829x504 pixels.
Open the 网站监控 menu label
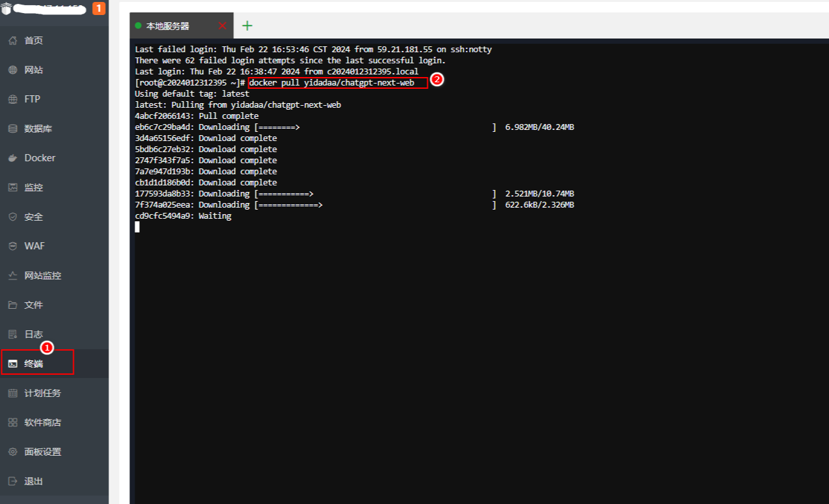tap(43, 276)
